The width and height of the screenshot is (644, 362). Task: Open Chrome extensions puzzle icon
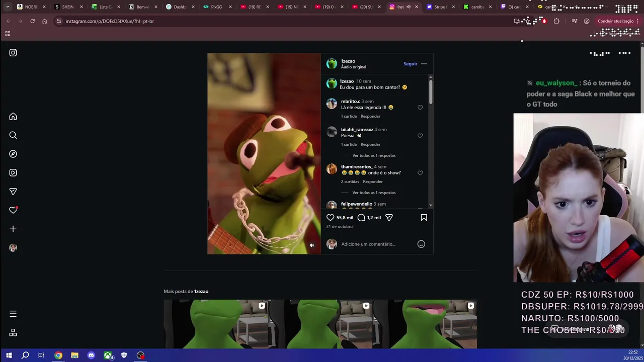(556, 21)
